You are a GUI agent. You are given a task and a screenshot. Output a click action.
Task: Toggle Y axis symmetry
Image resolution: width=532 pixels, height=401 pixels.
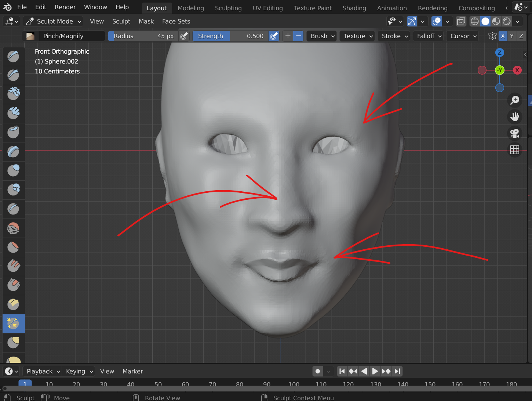[x=512, y=36]
